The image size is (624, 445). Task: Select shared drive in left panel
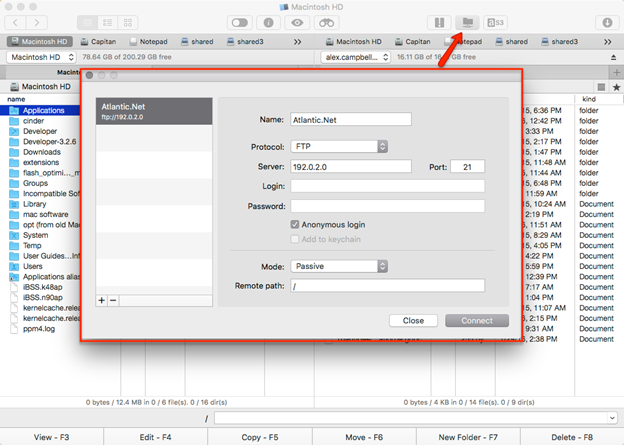click(197, 41)
